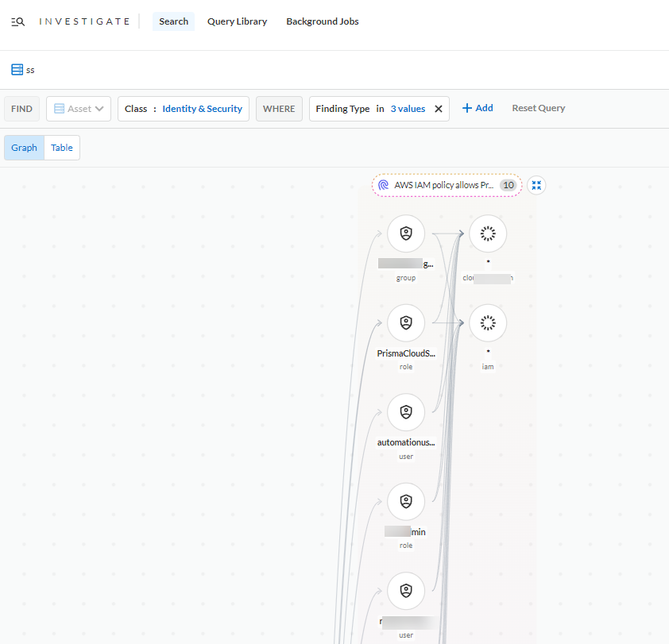Click the 'automationus...' node label
This screenshot has width=669, height=644.
tap(406, 442)
